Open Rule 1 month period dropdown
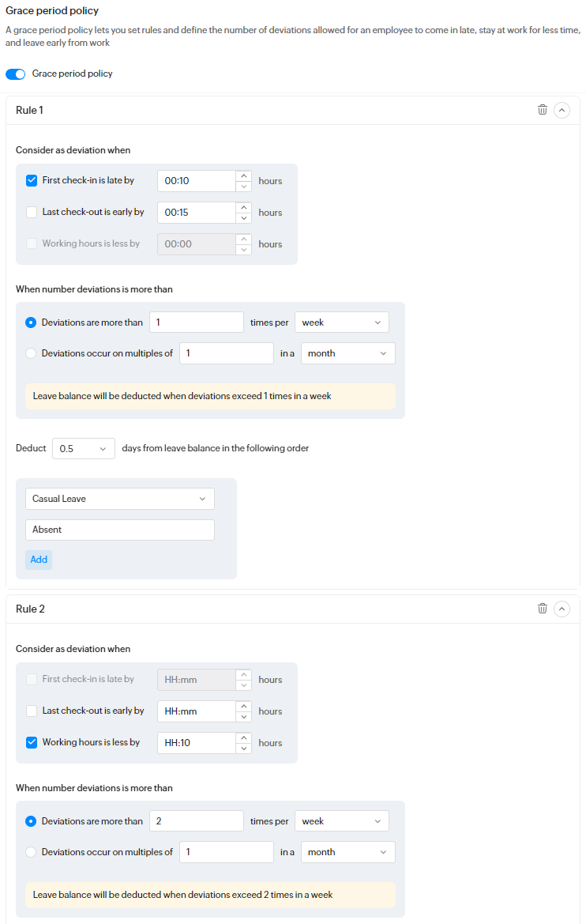586x924 pixels. [x=347, y=353]
